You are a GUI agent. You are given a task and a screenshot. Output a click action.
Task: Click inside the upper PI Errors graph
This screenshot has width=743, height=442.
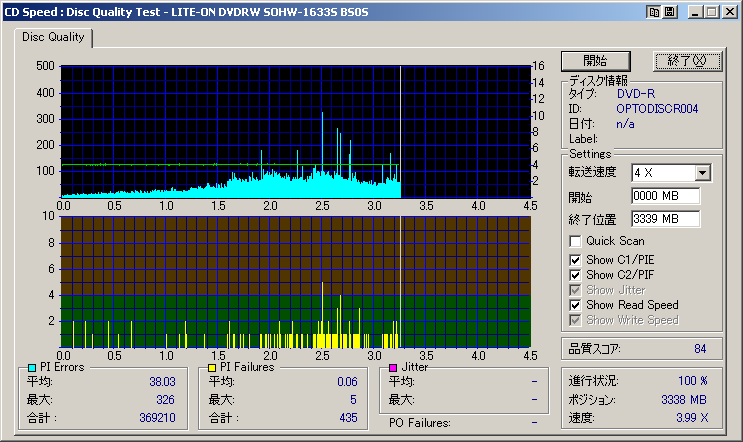[x=296, y=132]
